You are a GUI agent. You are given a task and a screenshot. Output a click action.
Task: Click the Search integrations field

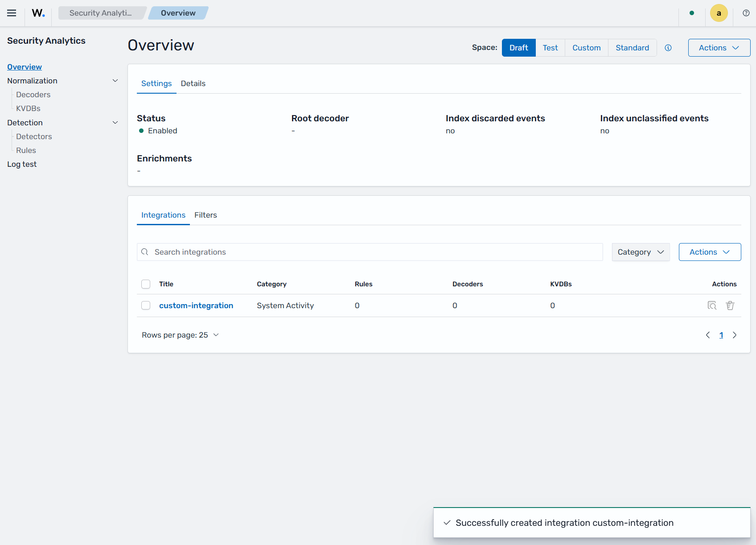(x=370, y=252)
